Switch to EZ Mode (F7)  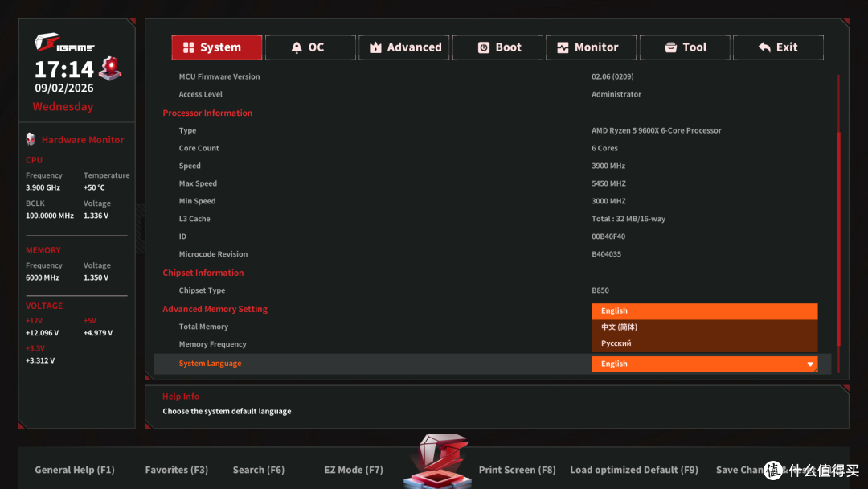[x=353, y=470]
